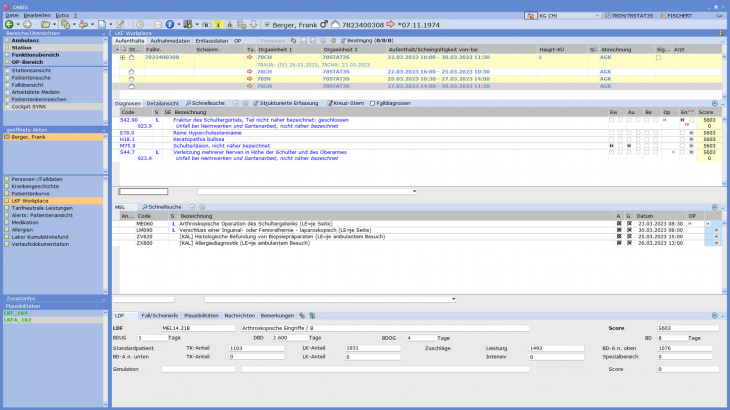Click the Schnellsuche search icon in Diagnosen panel
The width and height of the screenshot is (730, 410).
point(189,103)
